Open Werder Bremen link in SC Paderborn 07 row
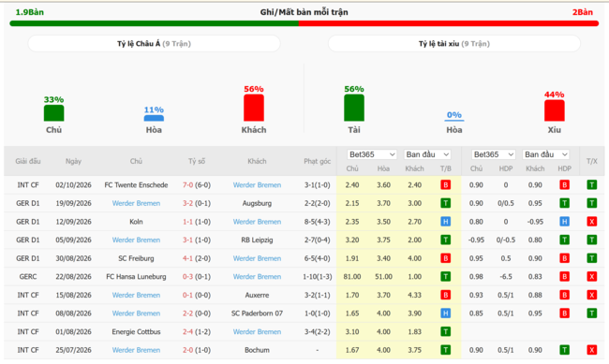 pyautogui.click(x=136, y=313)
